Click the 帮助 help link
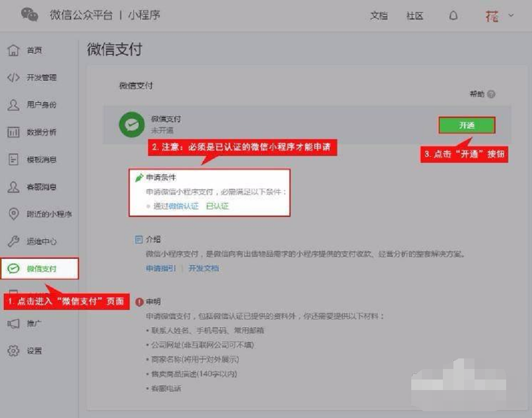Image resolution: width=532 pixels, height=418 pixels. 477,94
